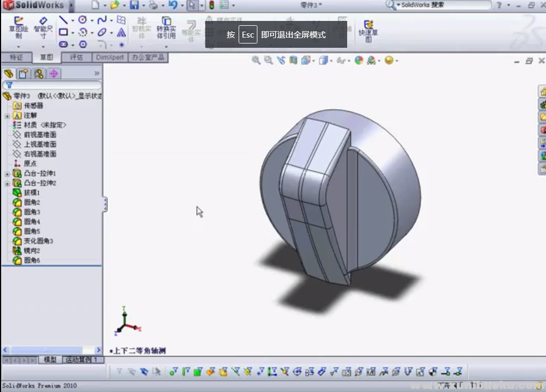Open the 评估 ribbon tab
Image resolution: width=546 pixels, height=392 pixels.
pos(76,57)
